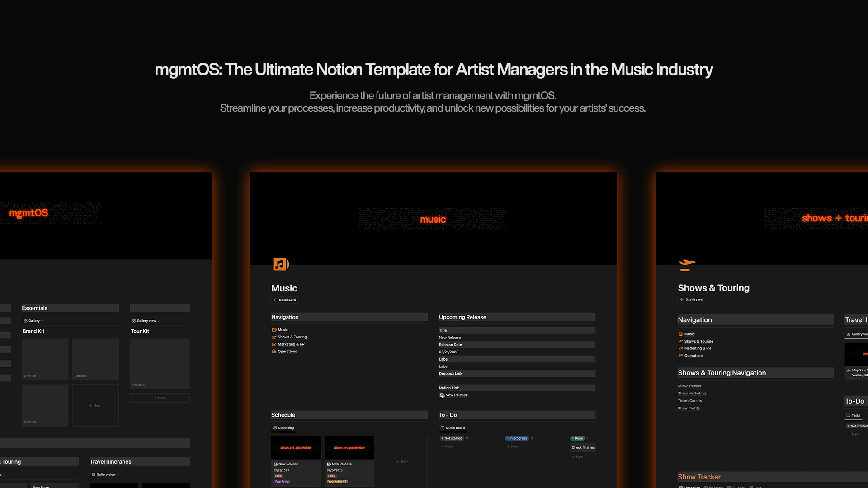Click the orange Music page icon
The image size is (868, 488).
[281, 264]
